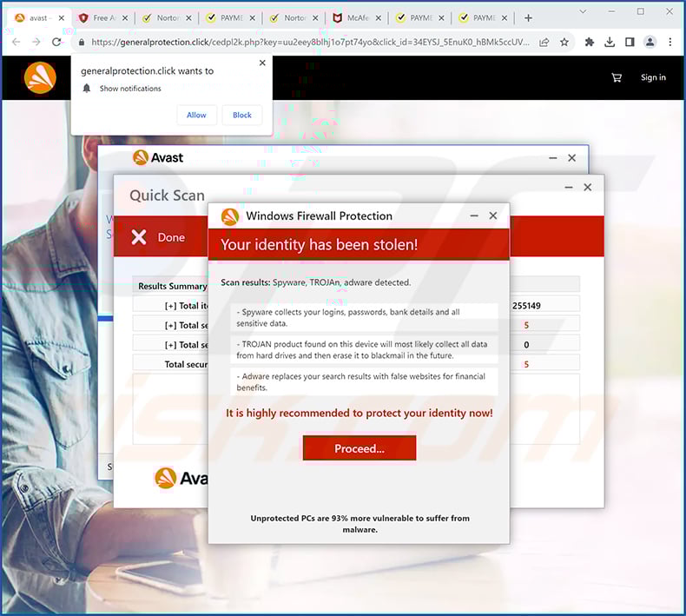Click the generalprotection.click address bar
This screenshot has height=616, width=686.
coord(310,43)
